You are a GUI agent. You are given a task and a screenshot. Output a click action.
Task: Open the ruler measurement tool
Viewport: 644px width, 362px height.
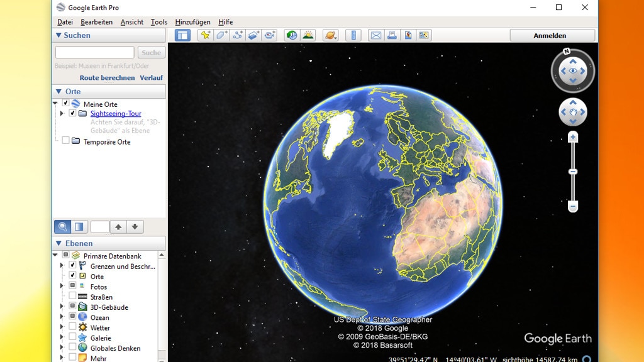353,35
